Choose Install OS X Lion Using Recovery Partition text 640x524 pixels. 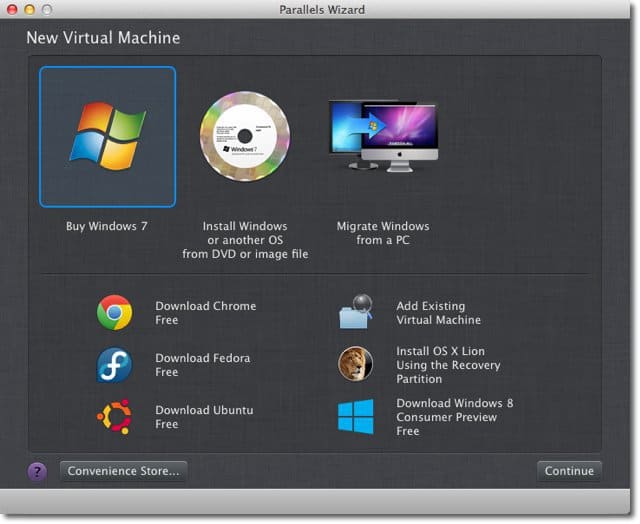[448, 365]
